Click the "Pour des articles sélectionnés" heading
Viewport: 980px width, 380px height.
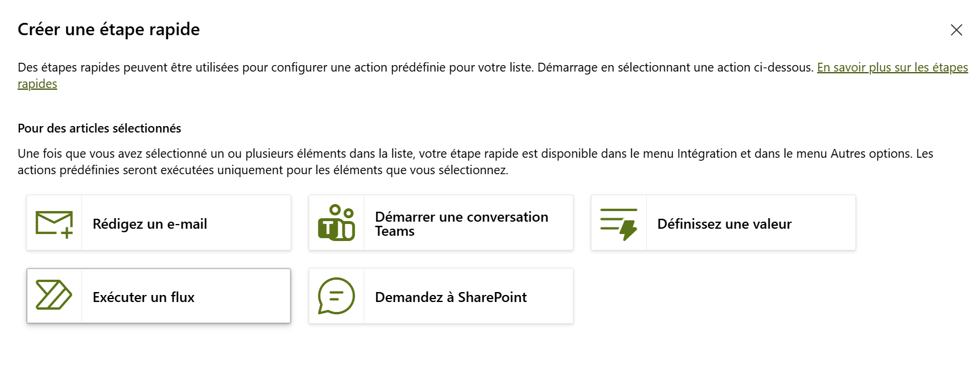click(100, 128)
